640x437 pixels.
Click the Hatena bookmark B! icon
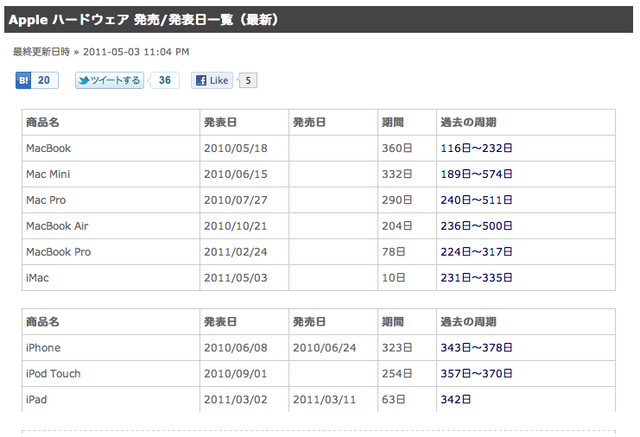tap(23, 80)
